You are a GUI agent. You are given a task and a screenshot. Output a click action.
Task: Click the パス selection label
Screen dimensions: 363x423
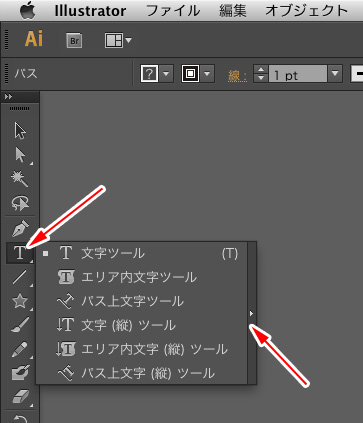[x=26, y=73]
